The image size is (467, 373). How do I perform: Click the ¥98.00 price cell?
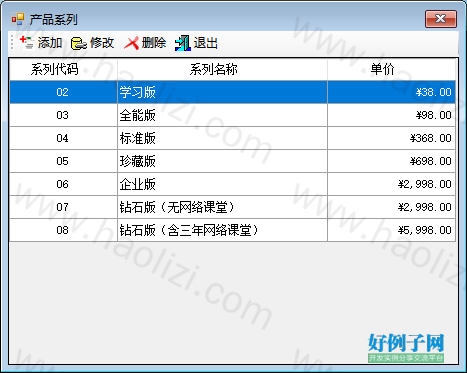pyautogui.click(x=391, y=115)
